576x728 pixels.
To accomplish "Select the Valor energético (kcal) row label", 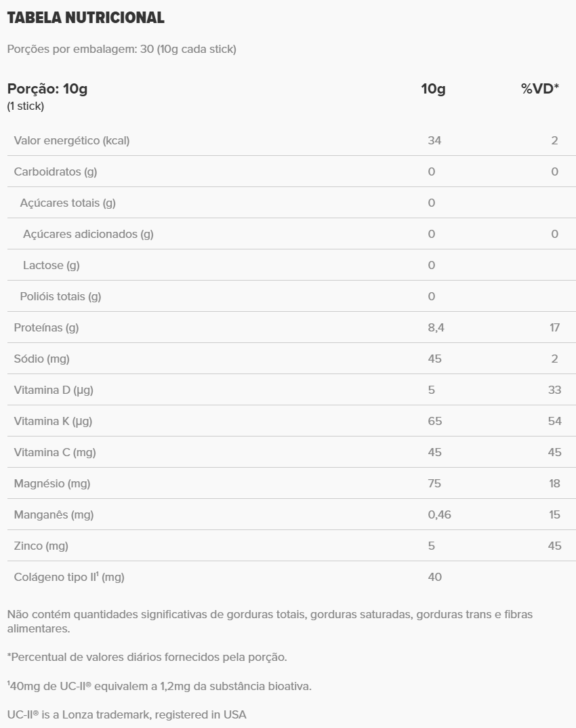I will point(72,140).
